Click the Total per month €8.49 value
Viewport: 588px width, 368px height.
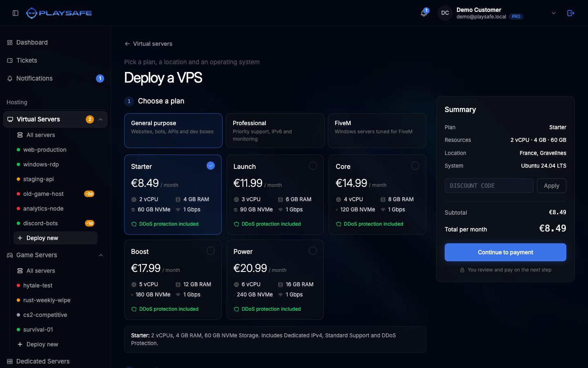point(552,229)
